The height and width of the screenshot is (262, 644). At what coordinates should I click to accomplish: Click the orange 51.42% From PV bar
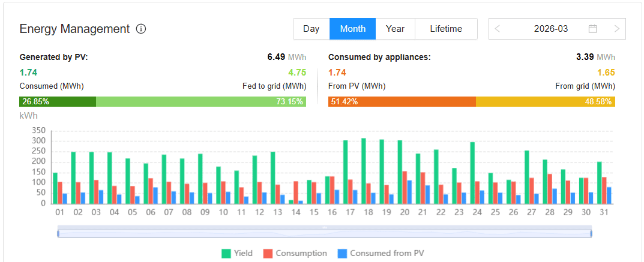402,102
